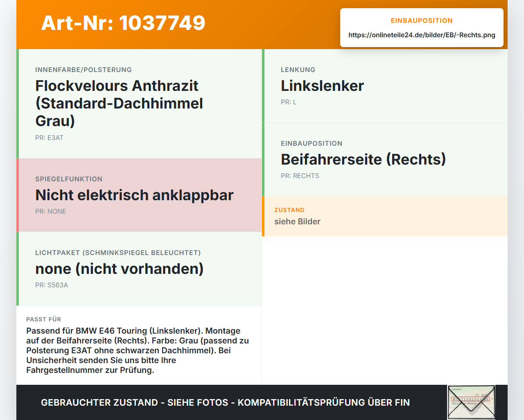Open the vehicle registration document thumbnail in footer
The image size is (524, 420).
(x=471, y=402)
